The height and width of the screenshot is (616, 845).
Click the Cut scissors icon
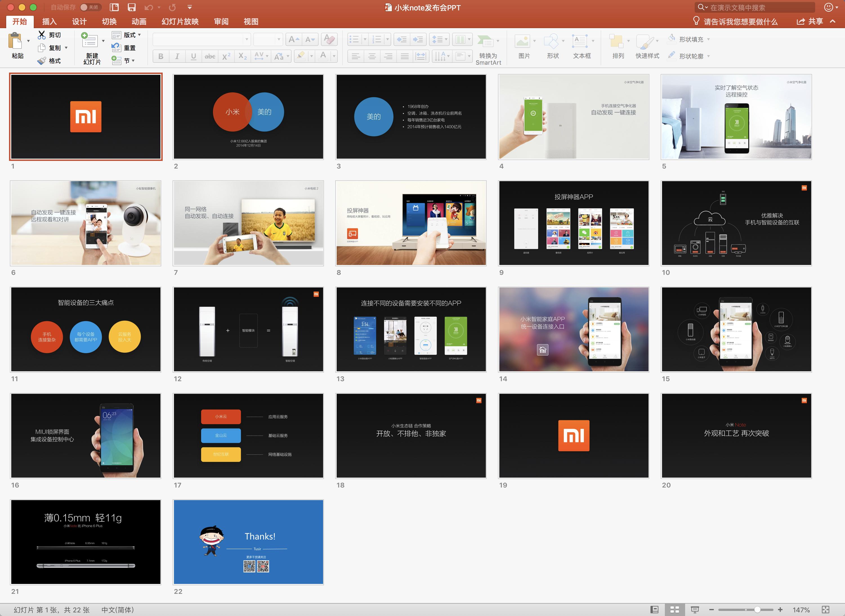click(41, 35)
